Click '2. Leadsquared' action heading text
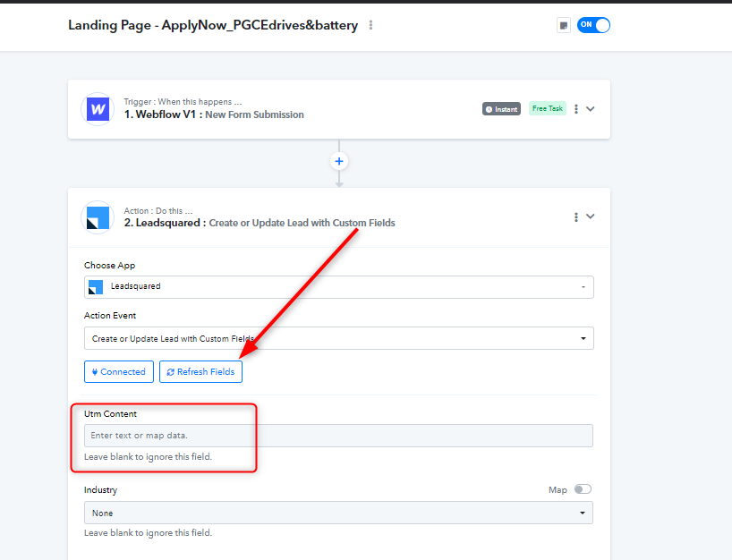Image resolution: width=732 pixels, height=560 pixels. [162, 223]
